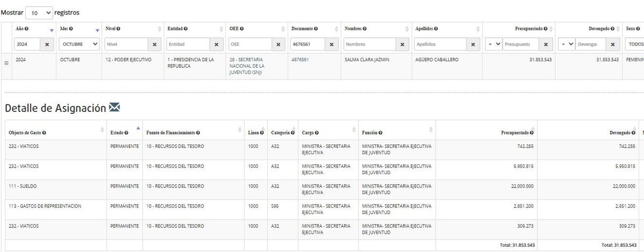Click the help icon next to Año header
644x252 pixels.
tap(26, 28)
